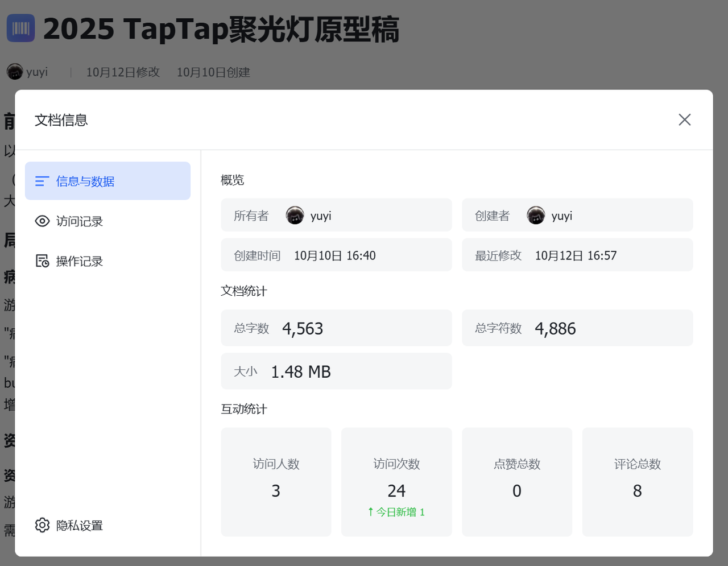
Task: Click the 10月10日创建 text under the title
Action: pos(213,72)
